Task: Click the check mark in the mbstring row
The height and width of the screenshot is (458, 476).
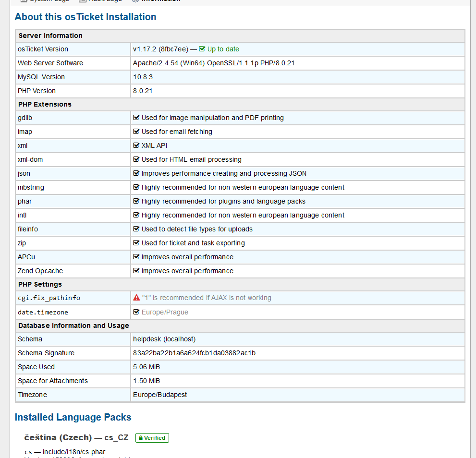Action: point(136,187)
